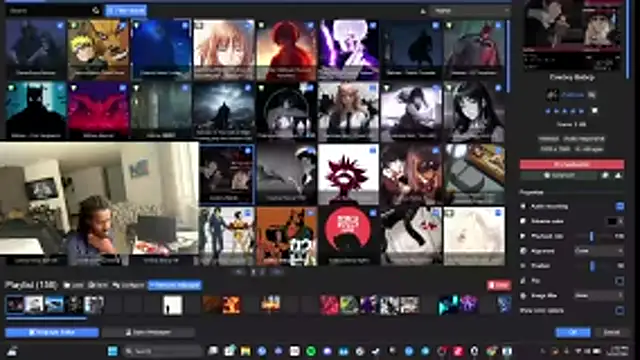This screenshot has width=640, height=360.
Task: Toggle the Audio recording property checkbox
Action: [620, 207]
